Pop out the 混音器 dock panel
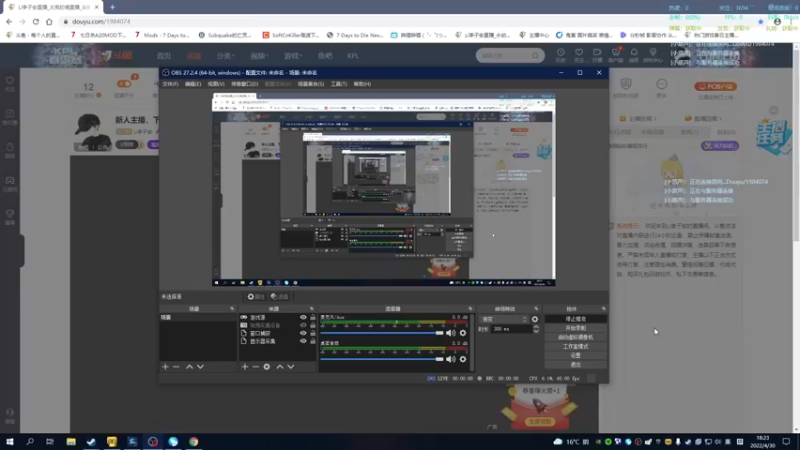 (470, 309)
